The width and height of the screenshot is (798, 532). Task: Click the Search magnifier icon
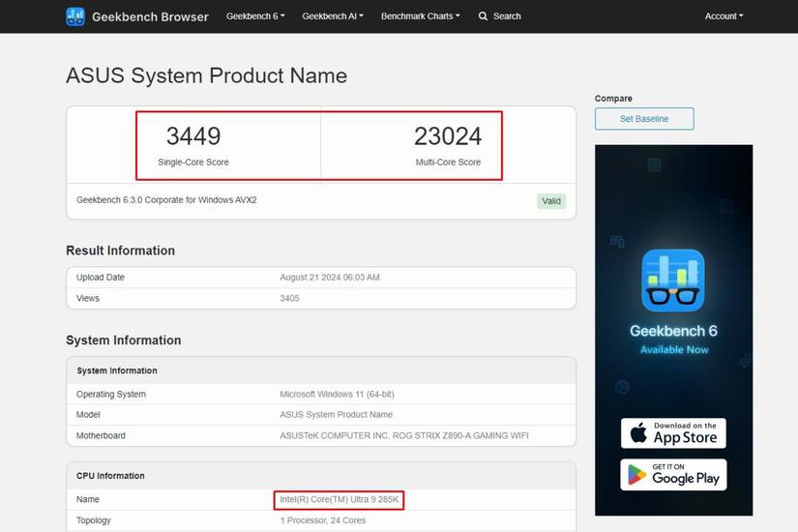tap(483, 16)
